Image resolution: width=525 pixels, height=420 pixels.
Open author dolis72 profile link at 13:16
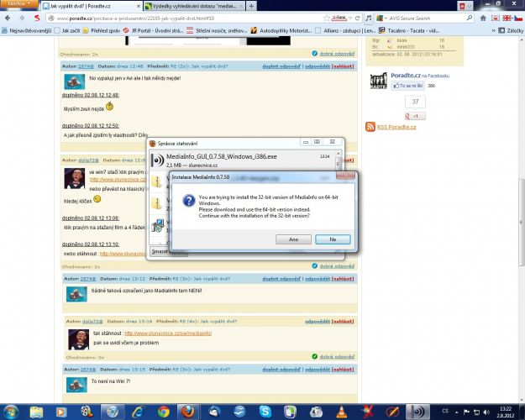coord(92,321)
